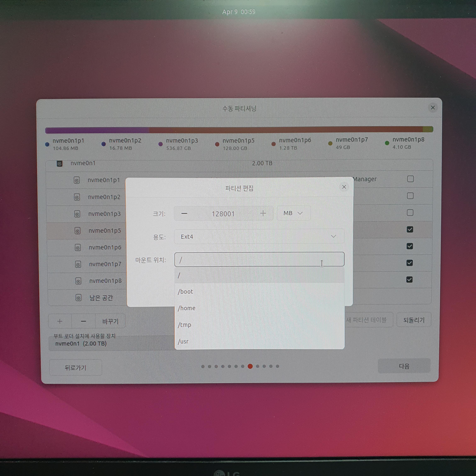476x476 pixels.
Task: Click the nvme0n1p7 partition icon
Action: coord(78,264)
